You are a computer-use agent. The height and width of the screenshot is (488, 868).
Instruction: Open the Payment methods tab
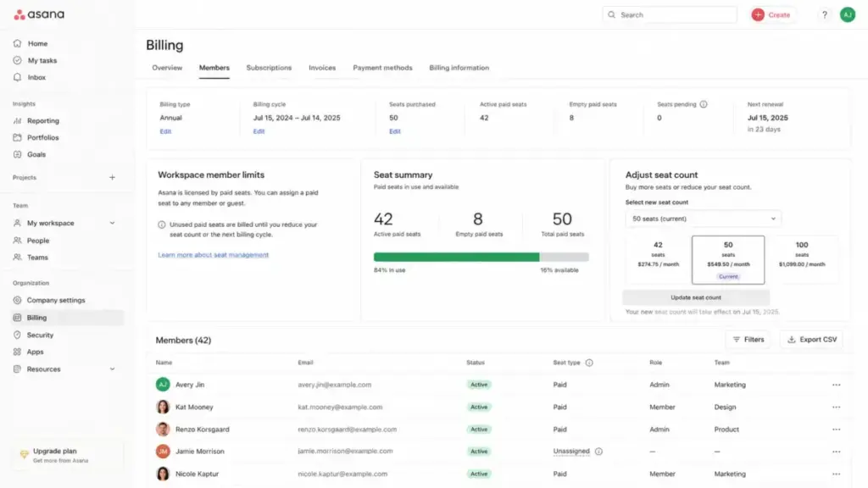pyautogui.click(x=382, y=68)
